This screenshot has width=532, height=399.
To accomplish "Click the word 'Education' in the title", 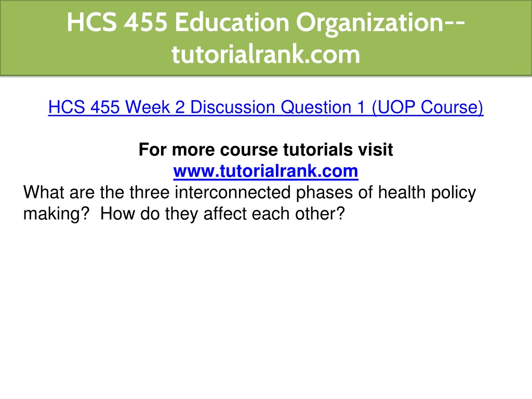I will [232, 22].
